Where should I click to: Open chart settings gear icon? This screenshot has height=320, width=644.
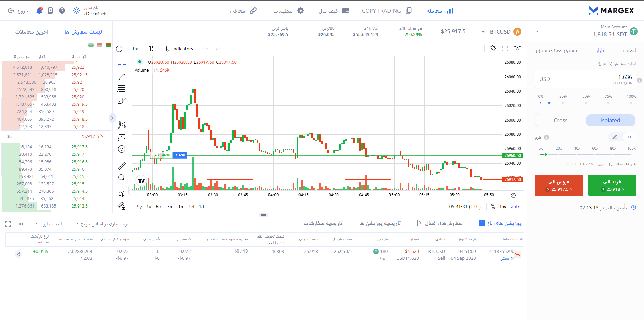point(492,49)
